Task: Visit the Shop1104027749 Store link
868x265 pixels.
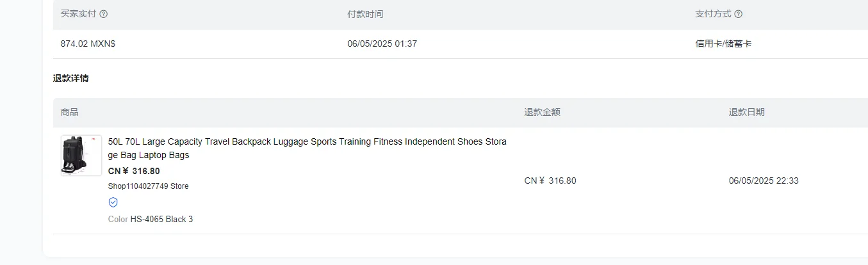Action: click(x=149, y=186)
